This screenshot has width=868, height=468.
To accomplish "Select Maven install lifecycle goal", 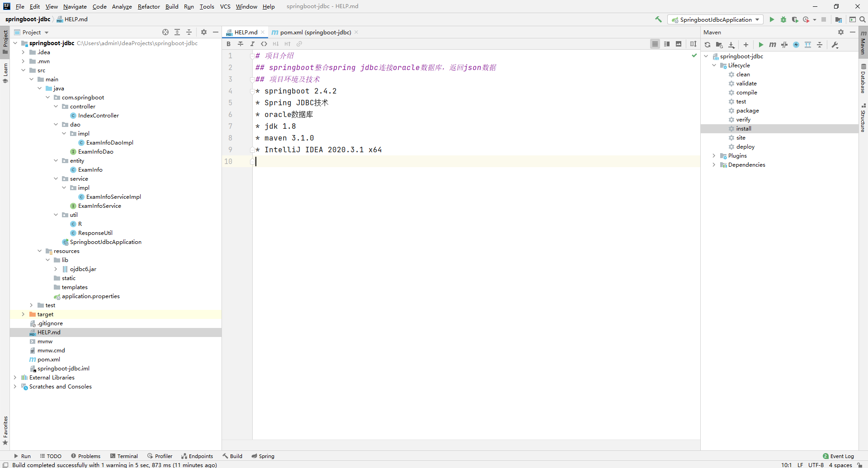I will [743, 128].
